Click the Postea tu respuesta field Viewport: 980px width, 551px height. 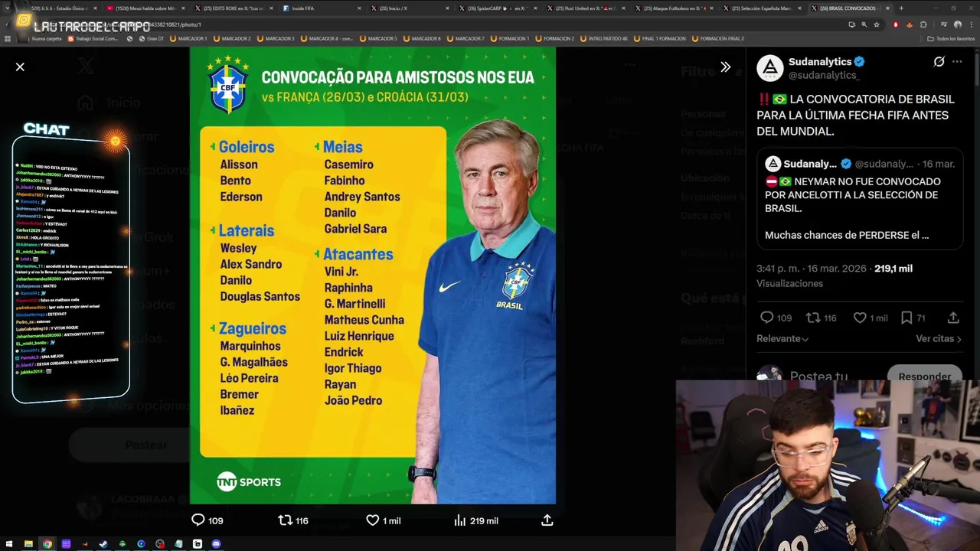pyautogui.click(x=818, y=377)
